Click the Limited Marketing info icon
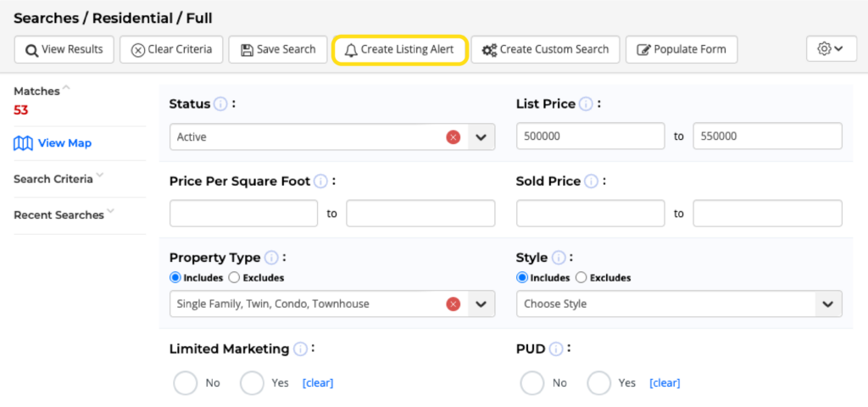This screenshot has height=407, width=868. (300, 348)
